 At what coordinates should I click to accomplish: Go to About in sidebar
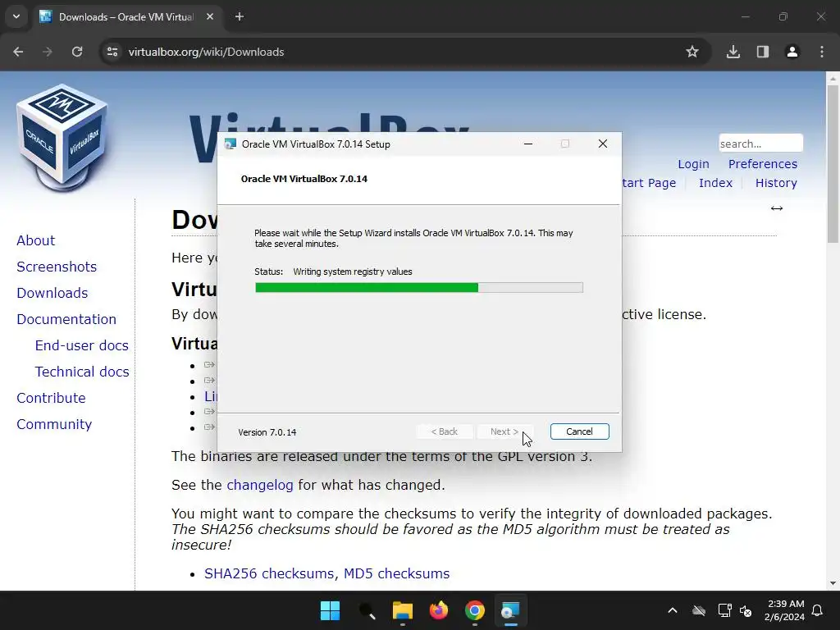pos(36,240)
